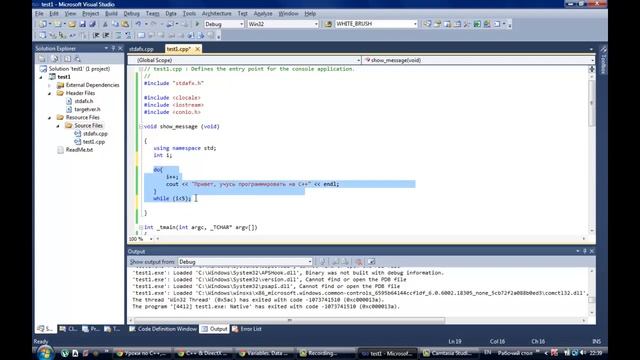Image resolution: width=640 pixels, height=360 pixels.
Task: Open the Architecture menu
Action: [x=216, y=13]
